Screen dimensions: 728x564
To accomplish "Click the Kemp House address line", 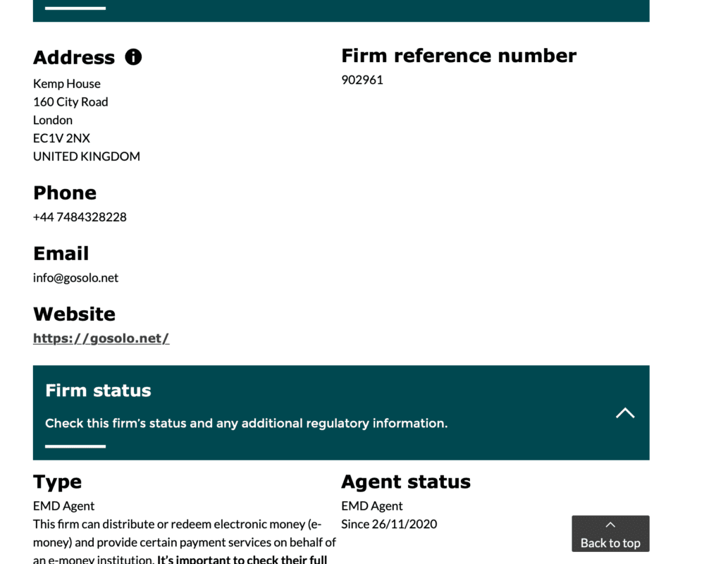I will tap(67, 84).
